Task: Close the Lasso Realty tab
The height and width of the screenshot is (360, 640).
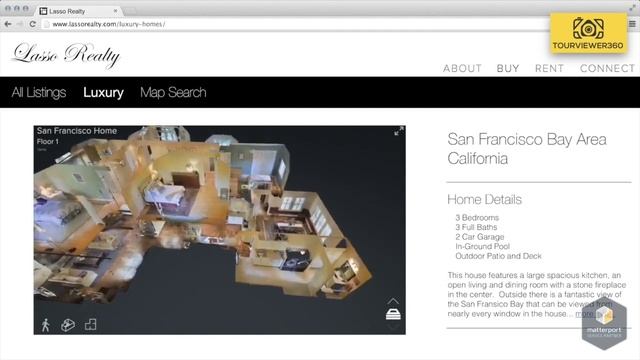Action: coord(116,11)
